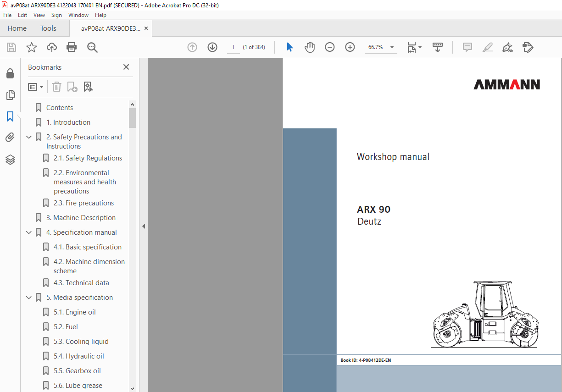The image size is (562, 392).
Task: Open the Sign document pen icon
Action: [x=507, y=47]
